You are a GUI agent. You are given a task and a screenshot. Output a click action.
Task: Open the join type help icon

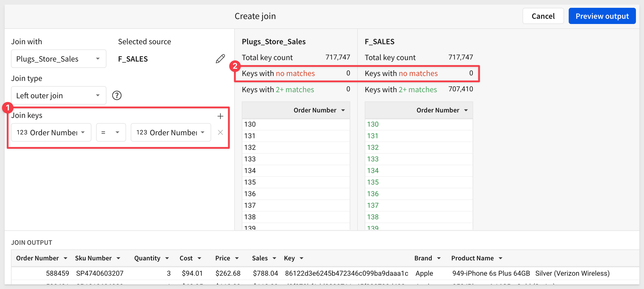tap(117, 95)
